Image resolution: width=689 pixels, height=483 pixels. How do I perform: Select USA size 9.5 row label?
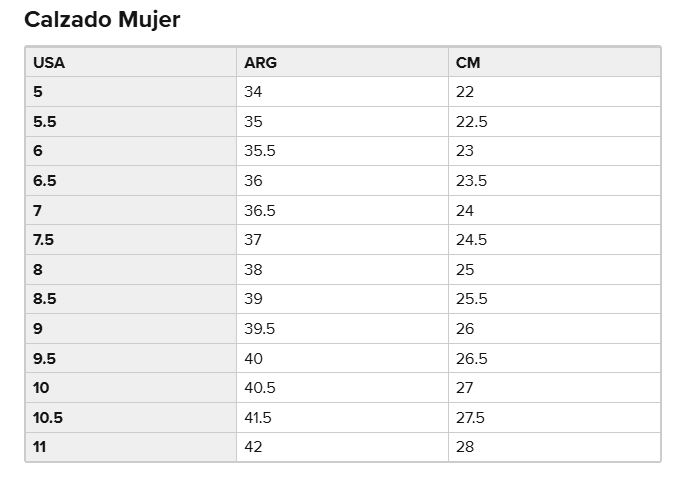(131, 358)
